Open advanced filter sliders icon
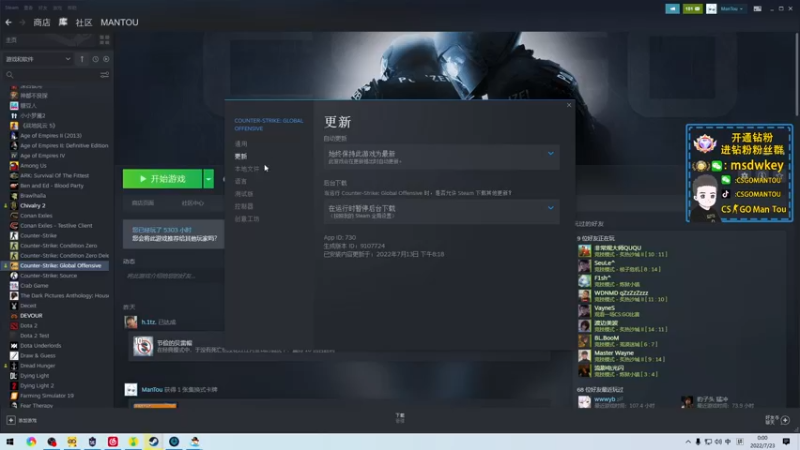This screenshot has width=800, height=450. [x=105, y=75]
